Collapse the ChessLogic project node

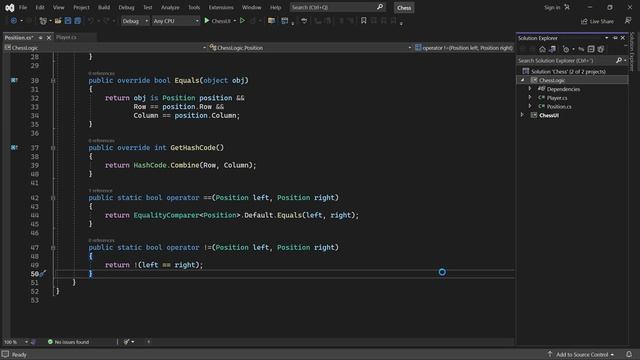pos(522,80)
